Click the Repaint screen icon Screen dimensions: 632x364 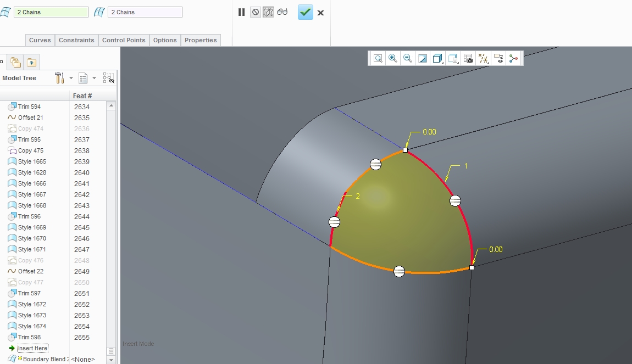pyautogui.click(x=423, y=58)
